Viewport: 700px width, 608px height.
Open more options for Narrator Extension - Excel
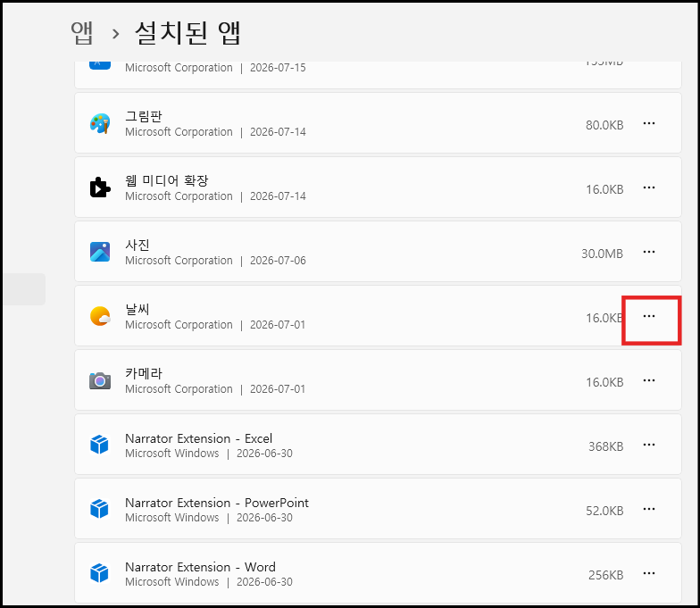(648, 445)
